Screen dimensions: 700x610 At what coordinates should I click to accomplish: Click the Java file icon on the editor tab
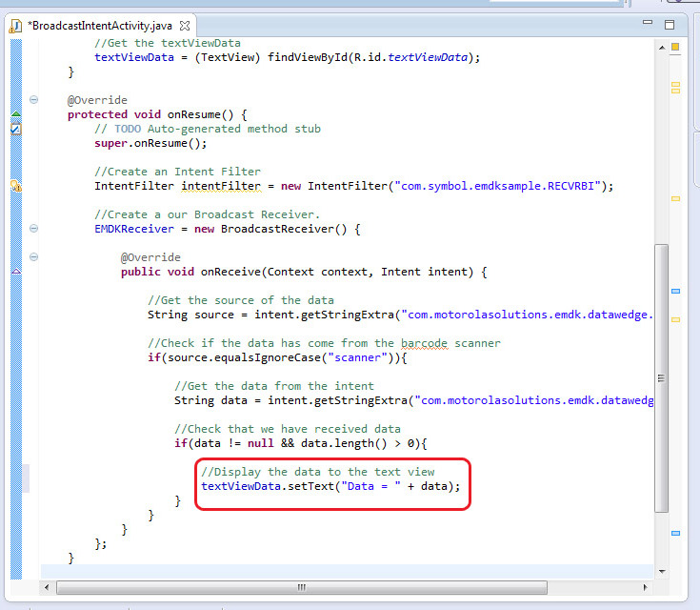tap(16, 25)
